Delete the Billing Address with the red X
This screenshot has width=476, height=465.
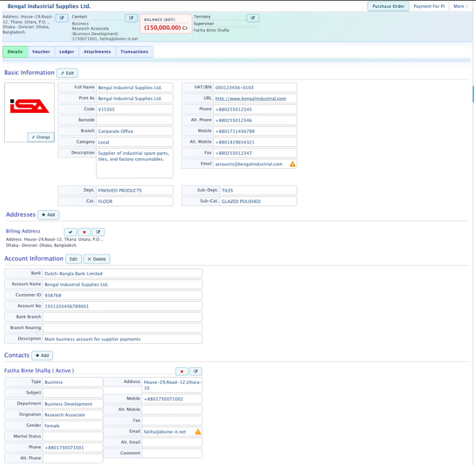pos(84,232)
